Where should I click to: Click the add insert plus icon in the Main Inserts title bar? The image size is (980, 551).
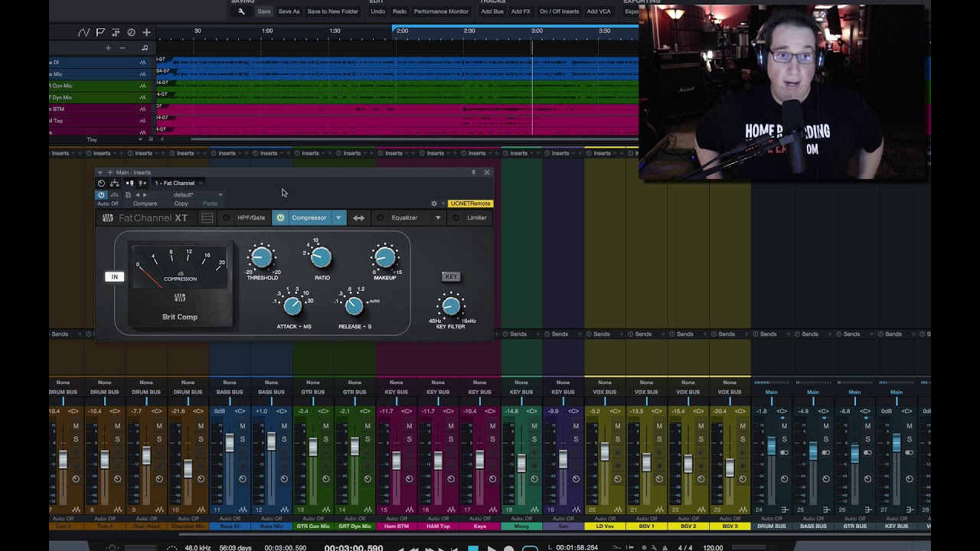point(109,172)
